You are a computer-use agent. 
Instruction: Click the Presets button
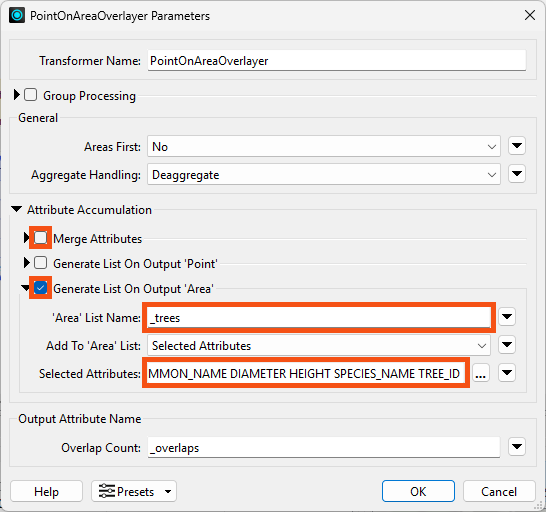pyautogui.click(x=134, y=491)
